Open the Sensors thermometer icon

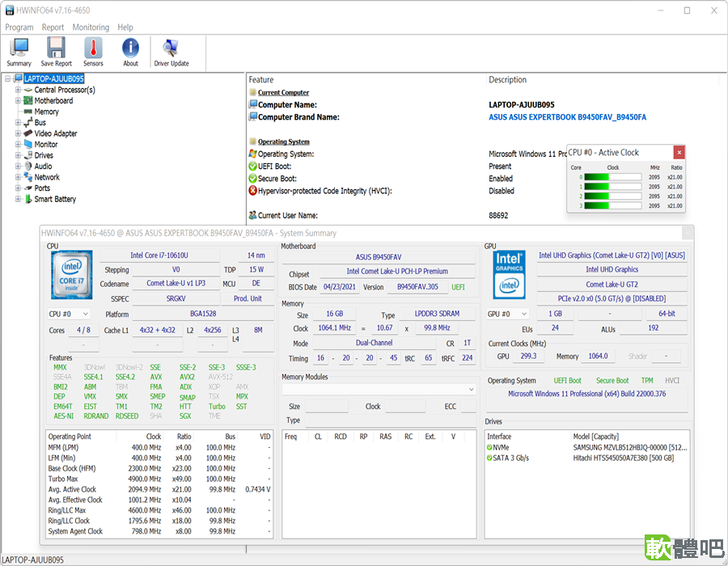[93, 48]
